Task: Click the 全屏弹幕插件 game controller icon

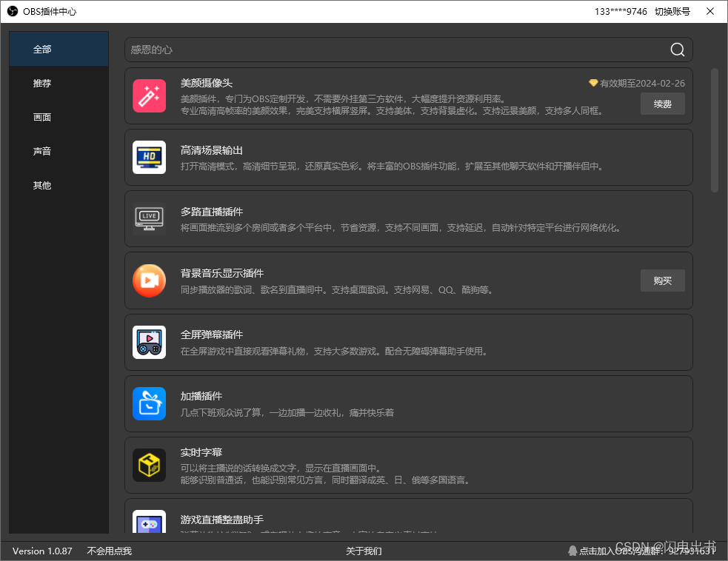Action: pos(149,342)
